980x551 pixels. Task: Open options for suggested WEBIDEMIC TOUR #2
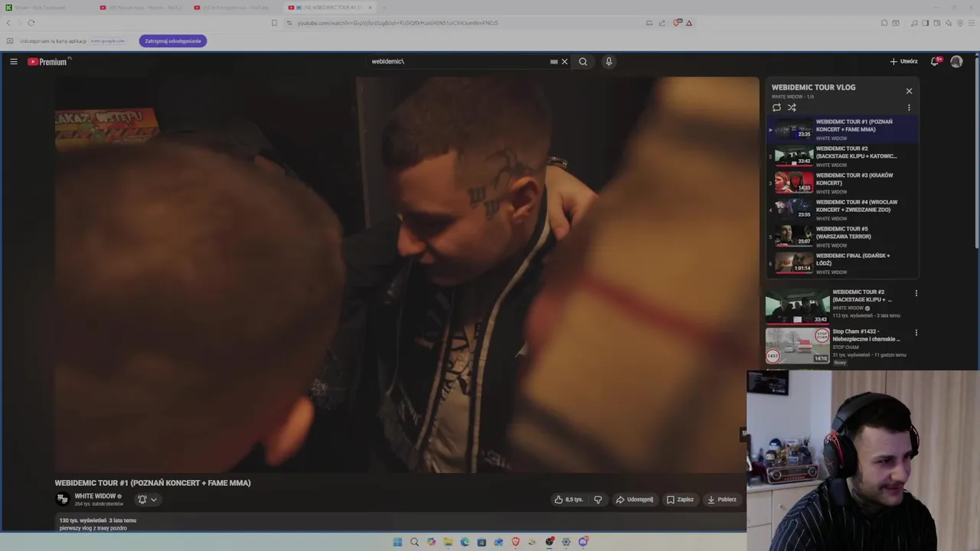point(916,293)
